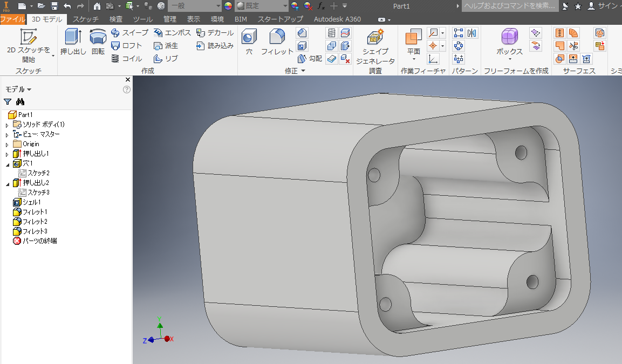Open the ファイル menu

tap(12, 19)
